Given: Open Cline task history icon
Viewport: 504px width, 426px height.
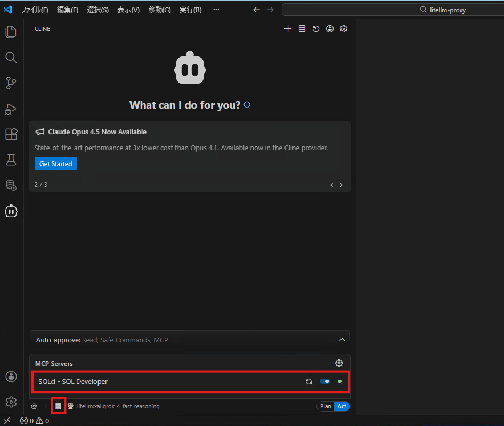Looking at the screenshot, I should pos(316,29).
